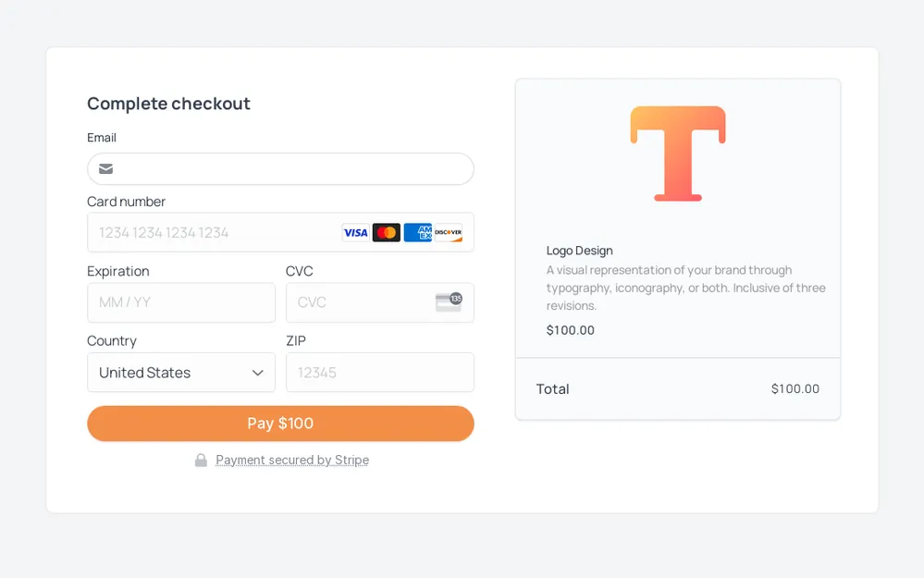Click the Visa card logo

355,233
